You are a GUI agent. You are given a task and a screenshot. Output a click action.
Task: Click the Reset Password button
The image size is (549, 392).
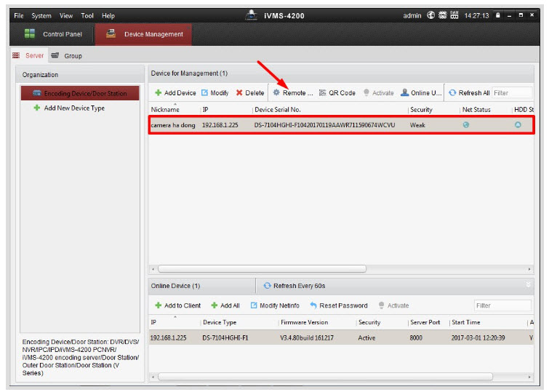(338, 305)
